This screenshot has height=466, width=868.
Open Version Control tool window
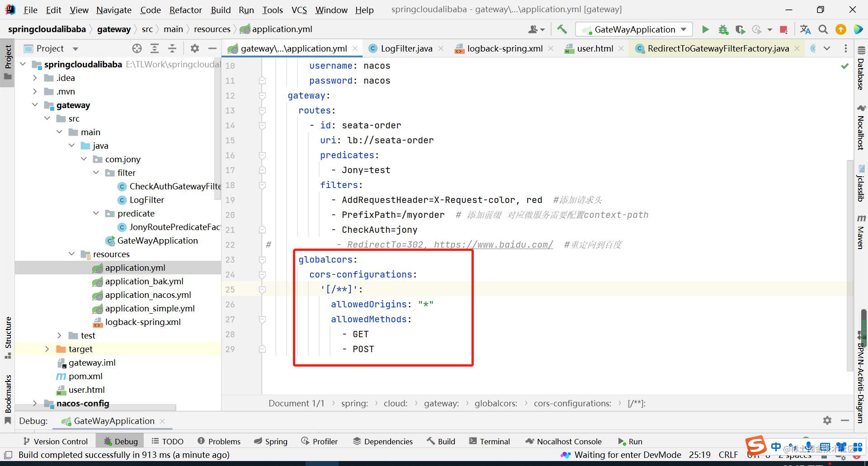[x=55, y=441]
